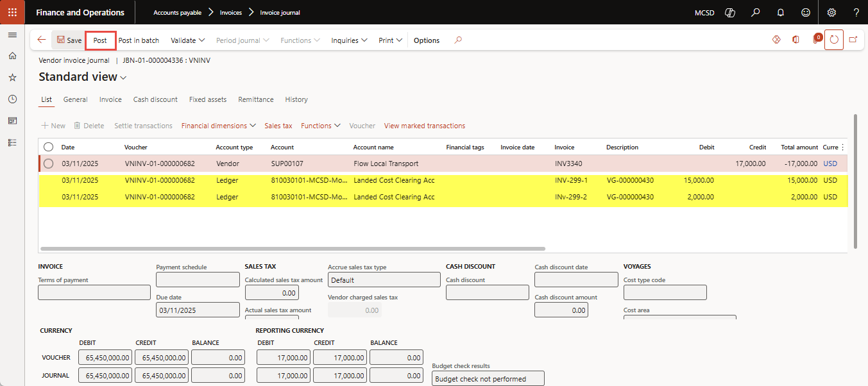Toggle the select-all rows header circle
Viewport: 868px width, 386px height.
click(x=49, y=147)
